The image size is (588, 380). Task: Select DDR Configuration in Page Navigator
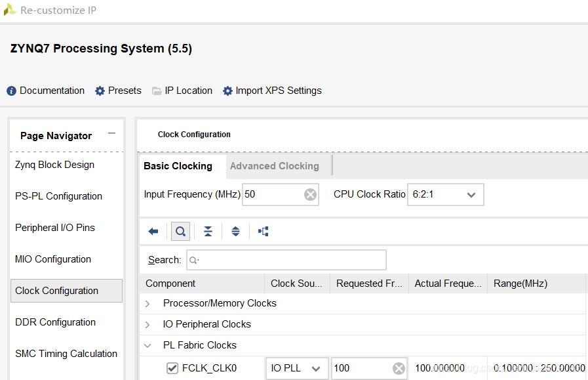tap(55, 322)
